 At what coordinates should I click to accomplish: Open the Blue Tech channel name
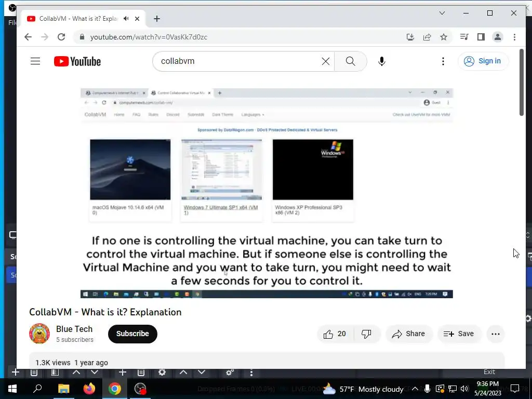[x=74, y=329]
